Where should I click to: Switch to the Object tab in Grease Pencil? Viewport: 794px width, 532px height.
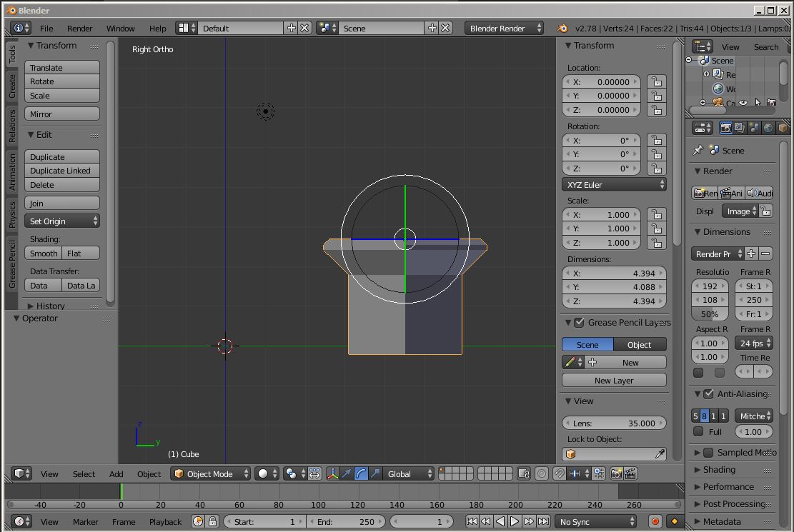pos(640,344)
